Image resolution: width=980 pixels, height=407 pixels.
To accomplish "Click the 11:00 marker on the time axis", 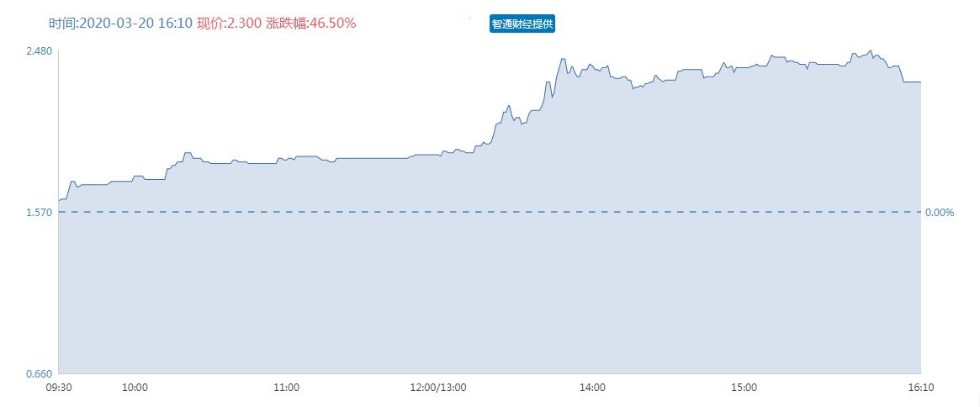I will click(287, 388).
